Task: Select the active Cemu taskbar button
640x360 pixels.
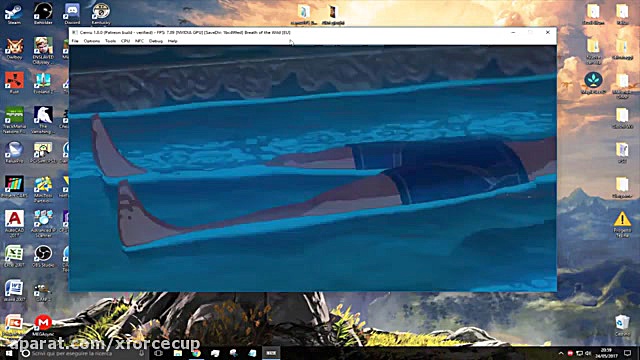Action: coord(271,353)
